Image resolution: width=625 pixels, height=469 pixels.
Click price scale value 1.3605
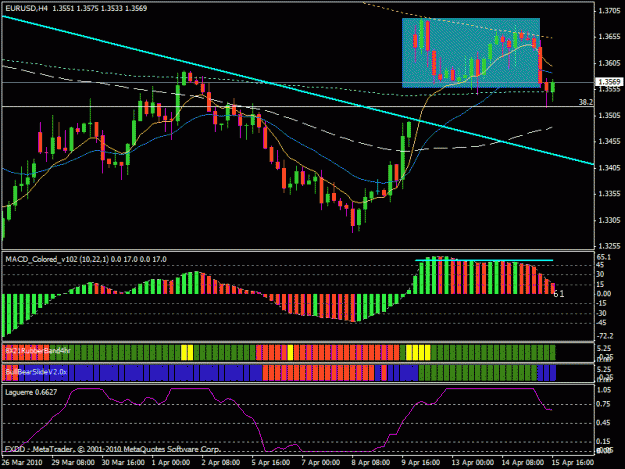pos(609,63)
